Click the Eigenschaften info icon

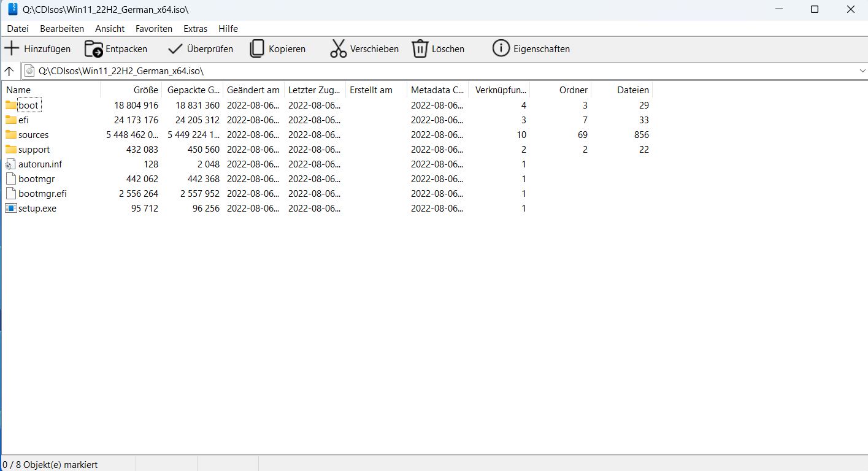501,48
